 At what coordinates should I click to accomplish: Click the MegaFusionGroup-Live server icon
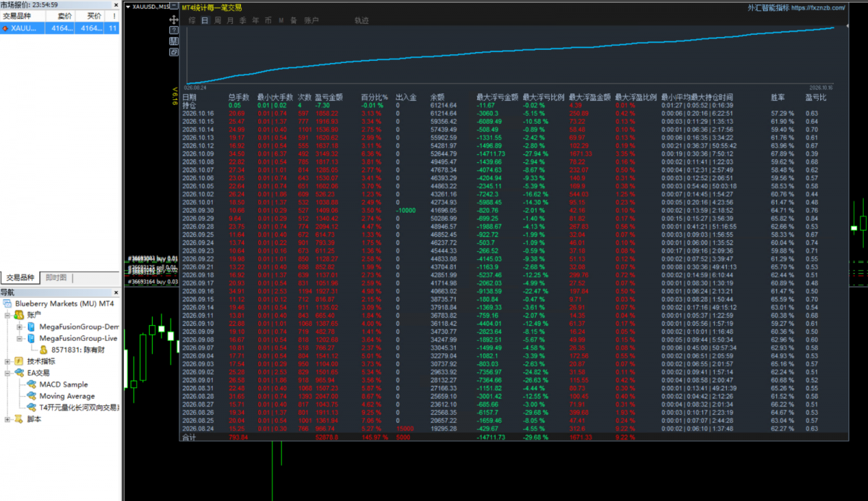pos(31,338)
